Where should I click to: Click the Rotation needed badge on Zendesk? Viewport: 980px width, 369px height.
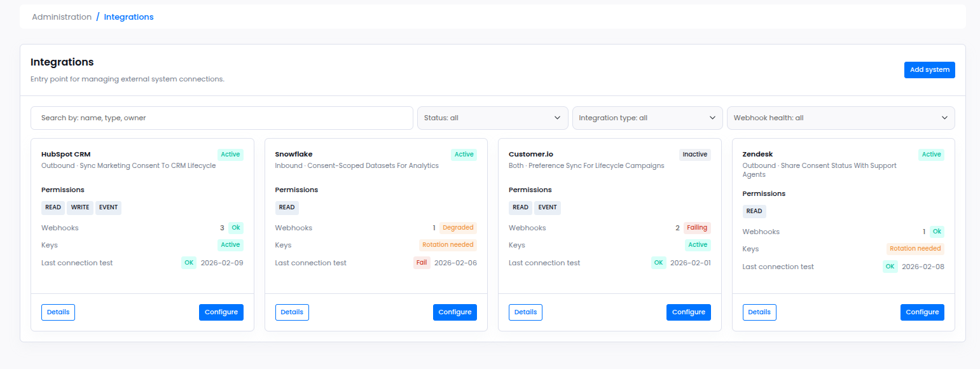coord(915,248)
